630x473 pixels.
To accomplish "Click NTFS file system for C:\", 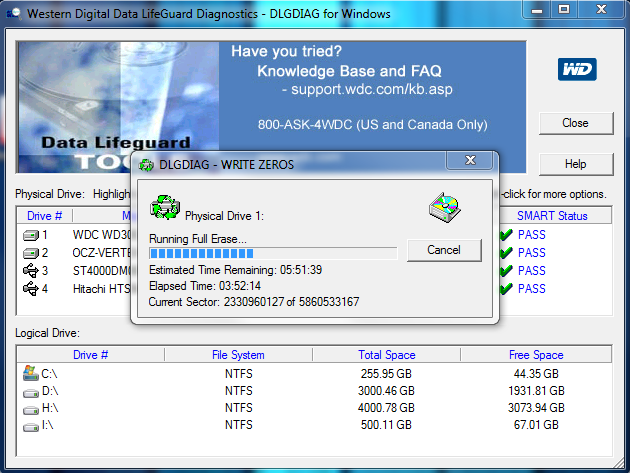I will [x=239, y=374].
